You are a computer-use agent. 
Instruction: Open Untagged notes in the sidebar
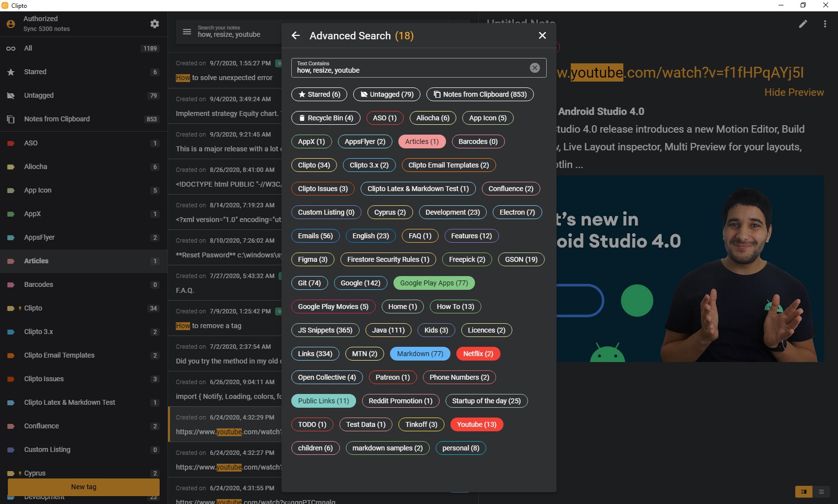coord(84,95)
